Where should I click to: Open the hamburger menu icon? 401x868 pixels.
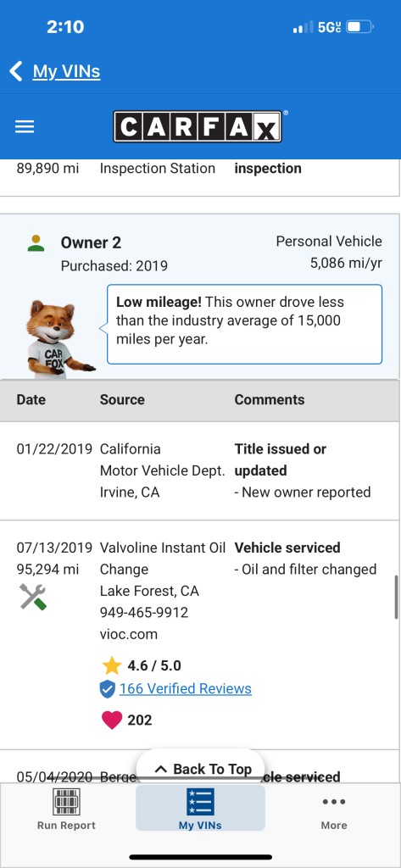click(25, 127)
